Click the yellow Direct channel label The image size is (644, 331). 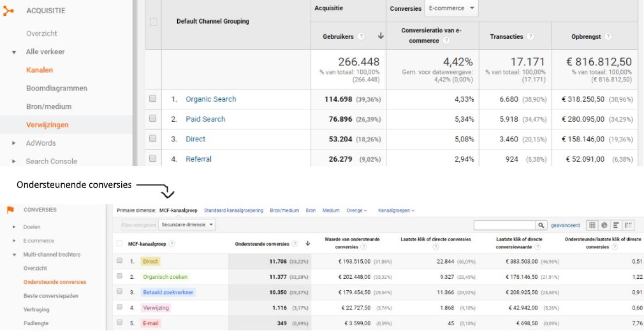pyautogui.click(x=150, y=261)
